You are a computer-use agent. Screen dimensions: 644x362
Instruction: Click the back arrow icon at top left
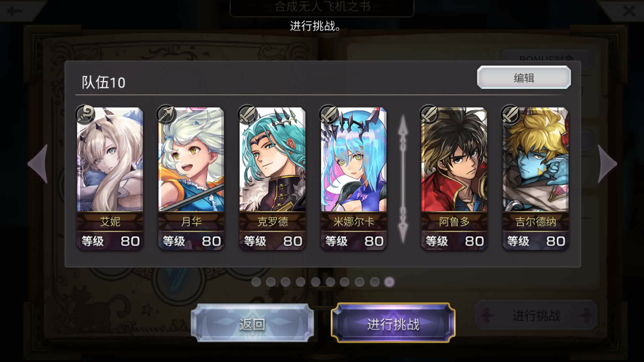15,11
